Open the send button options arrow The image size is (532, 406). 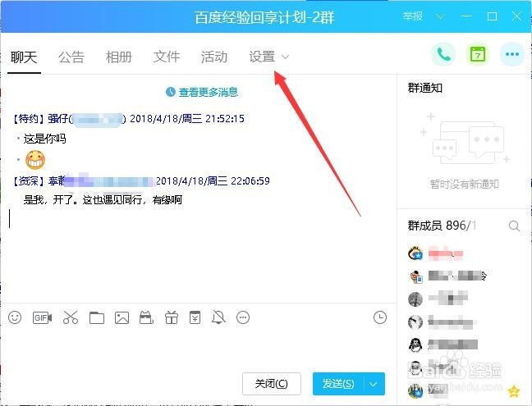point(374,384)
